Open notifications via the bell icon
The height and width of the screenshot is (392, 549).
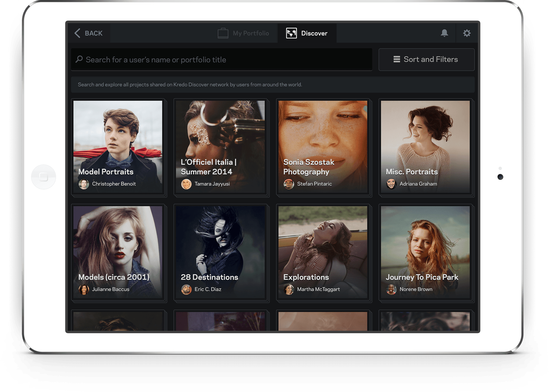coord(444,33)
